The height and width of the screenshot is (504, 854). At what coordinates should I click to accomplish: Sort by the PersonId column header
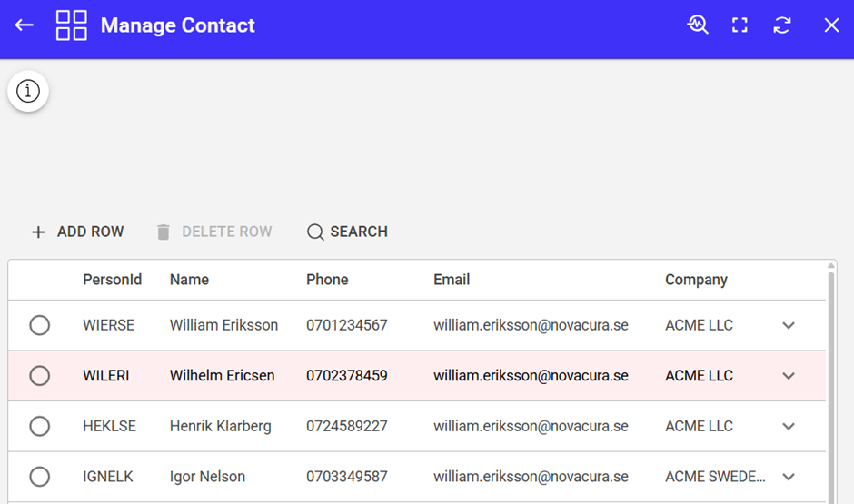tap(112, 280)
